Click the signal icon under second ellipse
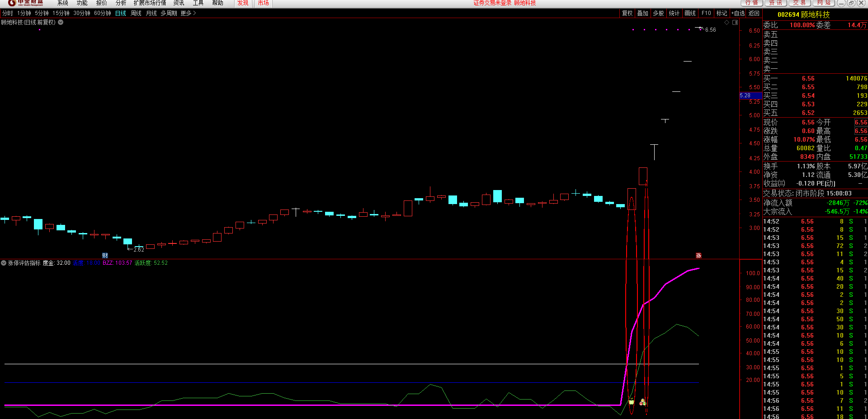Viewport: 868px width, 419px height. (643, 402)
